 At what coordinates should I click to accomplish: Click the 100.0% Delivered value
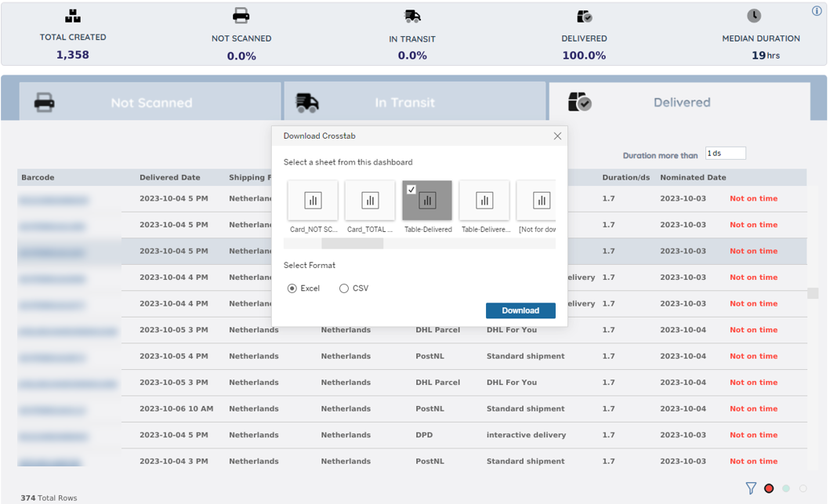pos(585,55)
